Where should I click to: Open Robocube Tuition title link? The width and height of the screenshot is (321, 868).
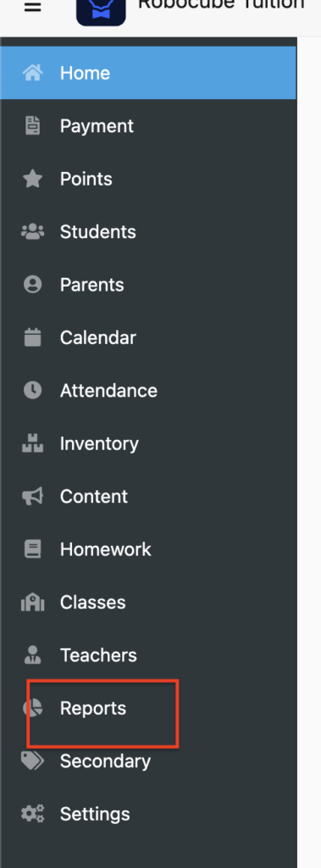coord(221,6)
